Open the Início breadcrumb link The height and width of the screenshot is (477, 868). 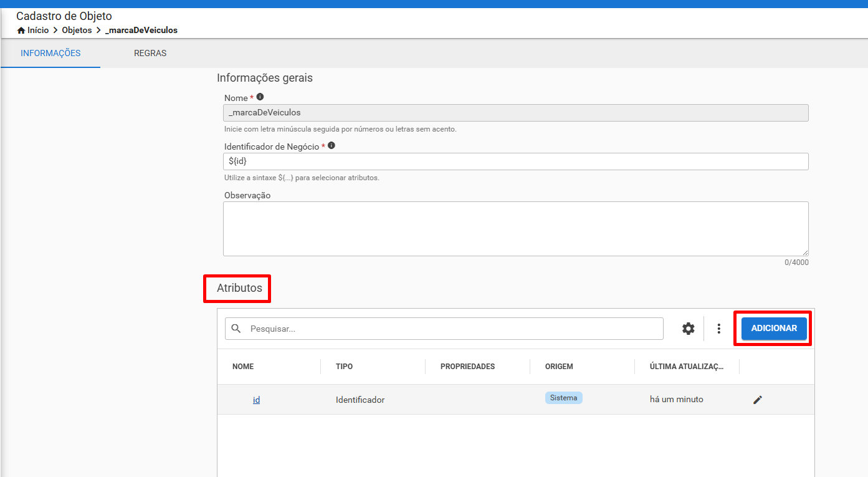pos(38,30)
